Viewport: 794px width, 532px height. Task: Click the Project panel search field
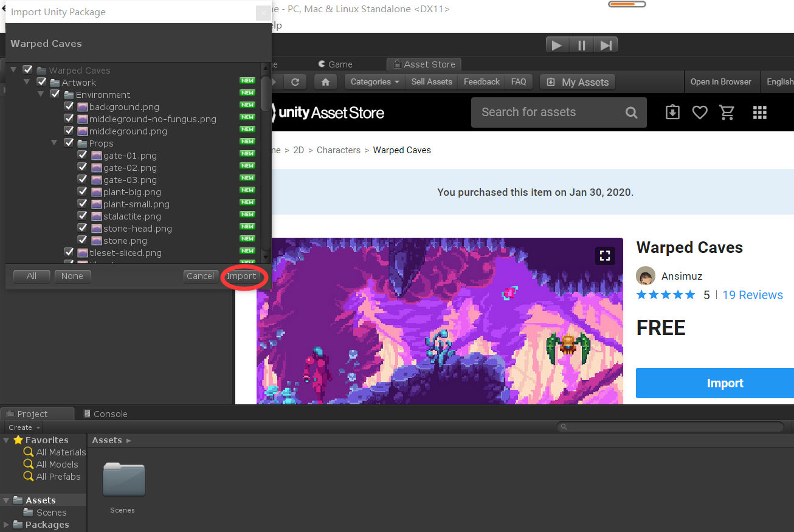point(671,427)
